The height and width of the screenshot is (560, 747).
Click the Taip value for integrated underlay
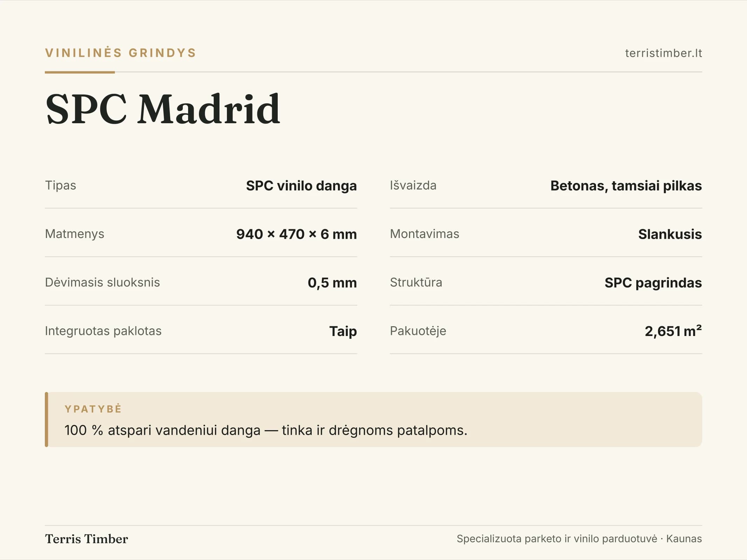(343, 331)
